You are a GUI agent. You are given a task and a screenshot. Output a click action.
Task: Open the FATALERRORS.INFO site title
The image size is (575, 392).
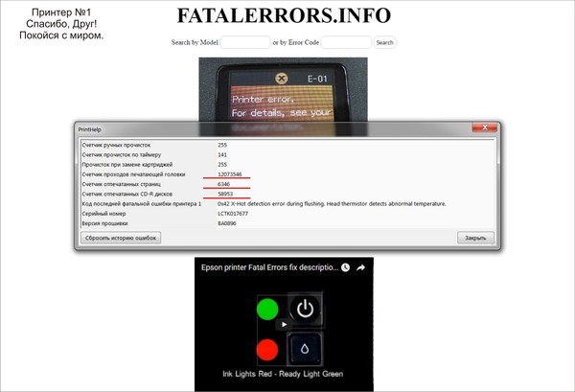(284, 16)
